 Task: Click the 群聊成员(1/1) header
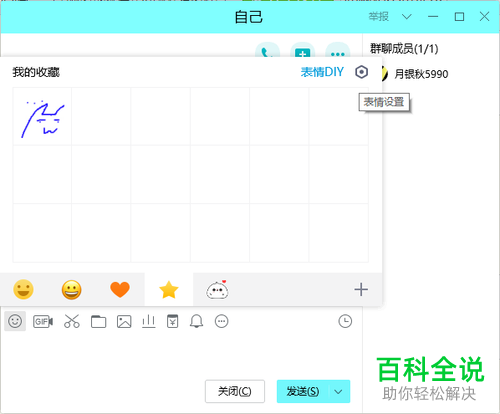click(x=404, y=49)
